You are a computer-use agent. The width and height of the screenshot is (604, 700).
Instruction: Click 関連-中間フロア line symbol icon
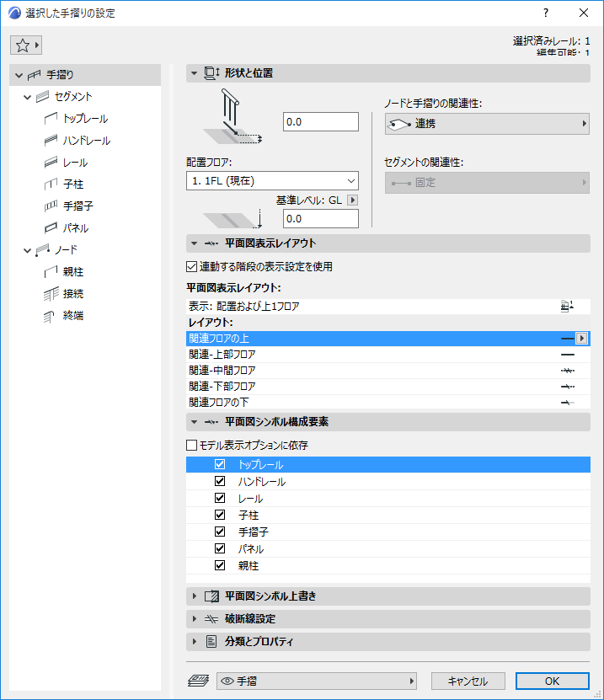tap(568, 371)
